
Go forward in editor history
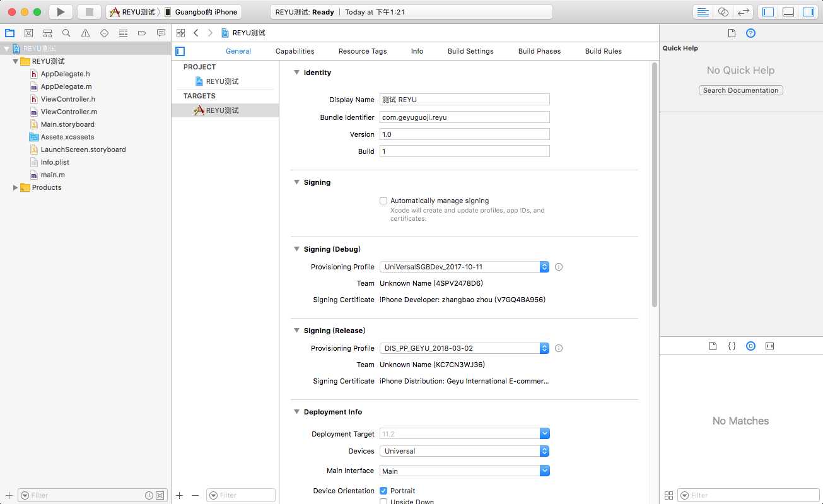[210, 33]
